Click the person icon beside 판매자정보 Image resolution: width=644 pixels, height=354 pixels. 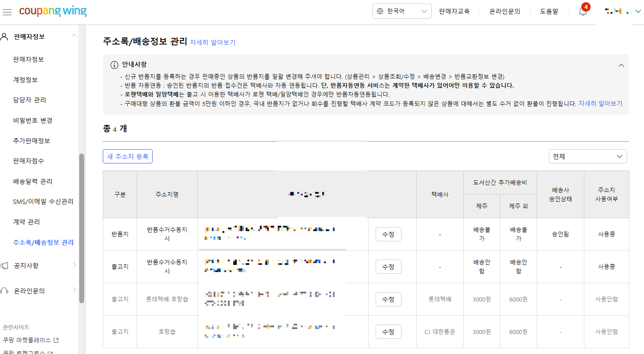(x=4, y=37)
